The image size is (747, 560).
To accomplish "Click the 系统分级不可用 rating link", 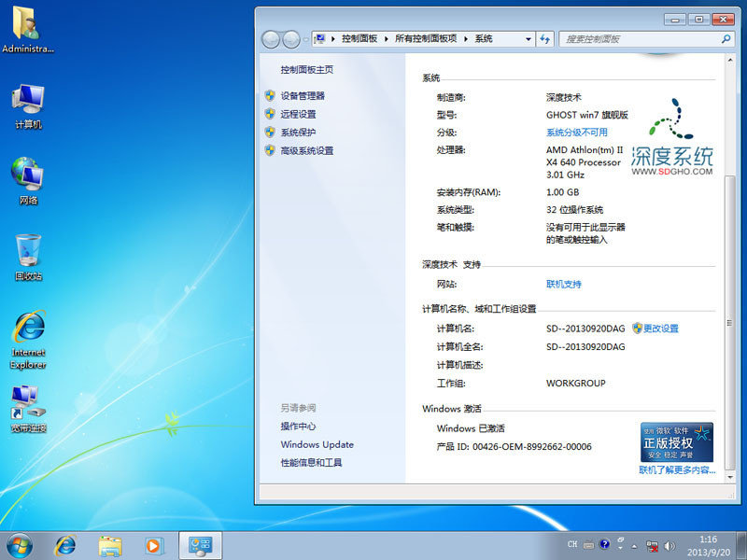I will [x=576, y=133].
